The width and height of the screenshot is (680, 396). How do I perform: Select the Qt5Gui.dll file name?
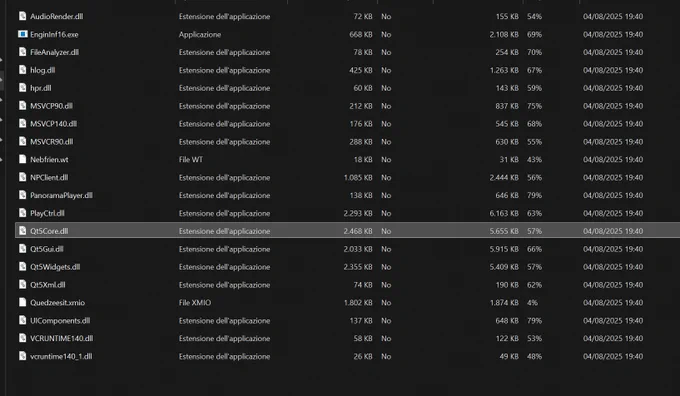pyautogui.click(x=47, y=249)
